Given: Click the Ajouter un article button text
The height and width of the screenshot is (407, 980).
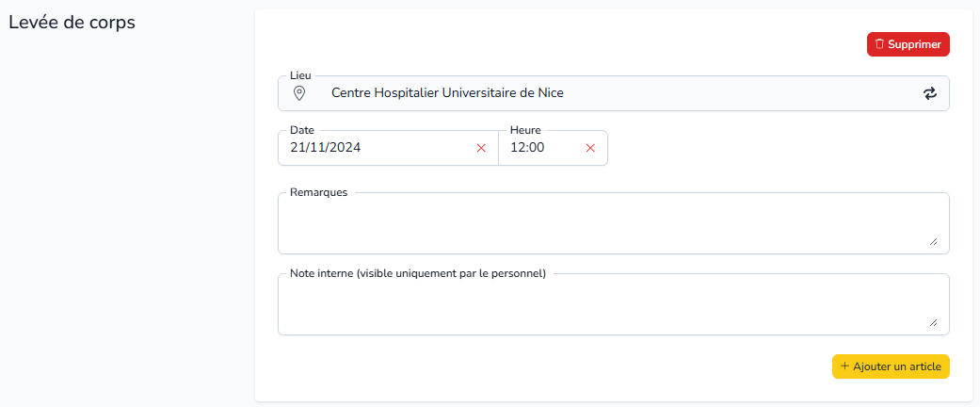Looking at the screenshot, I should point(897,366).
